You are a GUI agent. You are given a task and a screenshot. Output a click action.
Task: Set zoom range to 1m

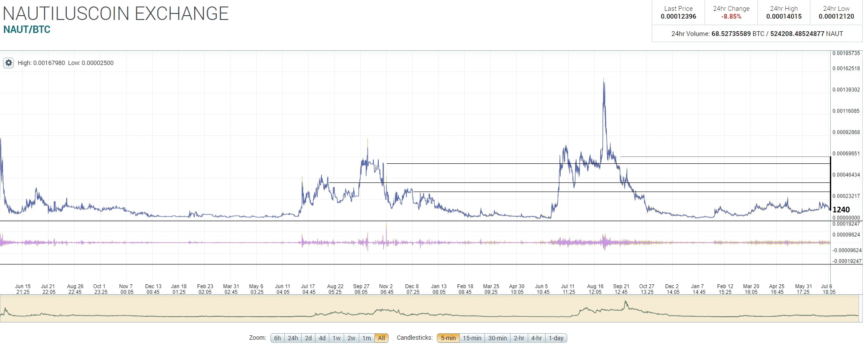tap(367, 338)
